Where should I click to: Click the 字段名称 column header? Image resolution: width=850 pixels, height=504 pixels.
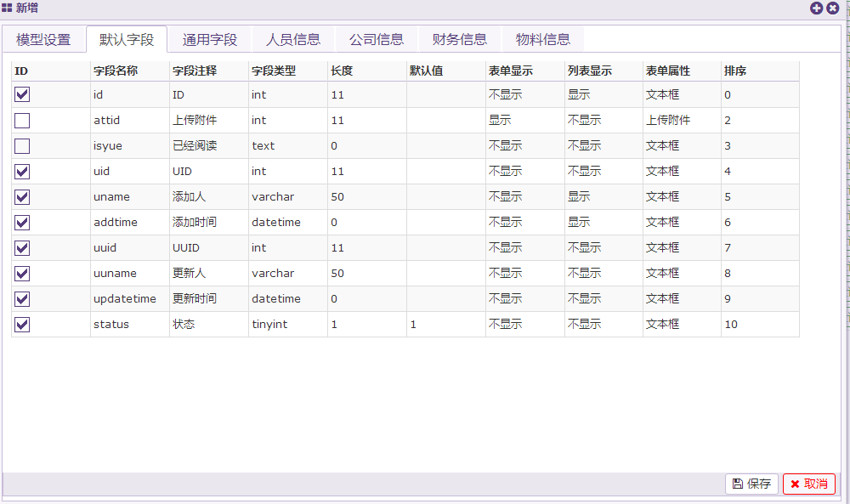tap(116, 71)
